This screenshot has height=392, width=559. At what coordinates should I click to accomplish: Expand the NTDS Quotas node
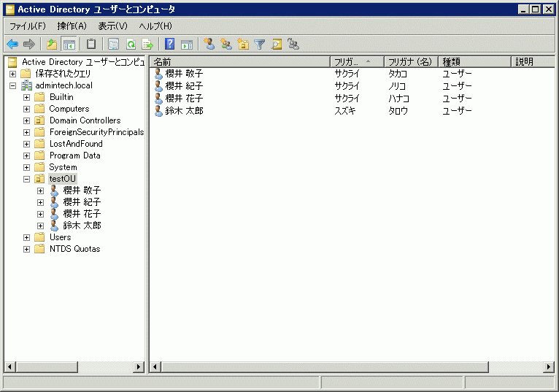[27, 250]
